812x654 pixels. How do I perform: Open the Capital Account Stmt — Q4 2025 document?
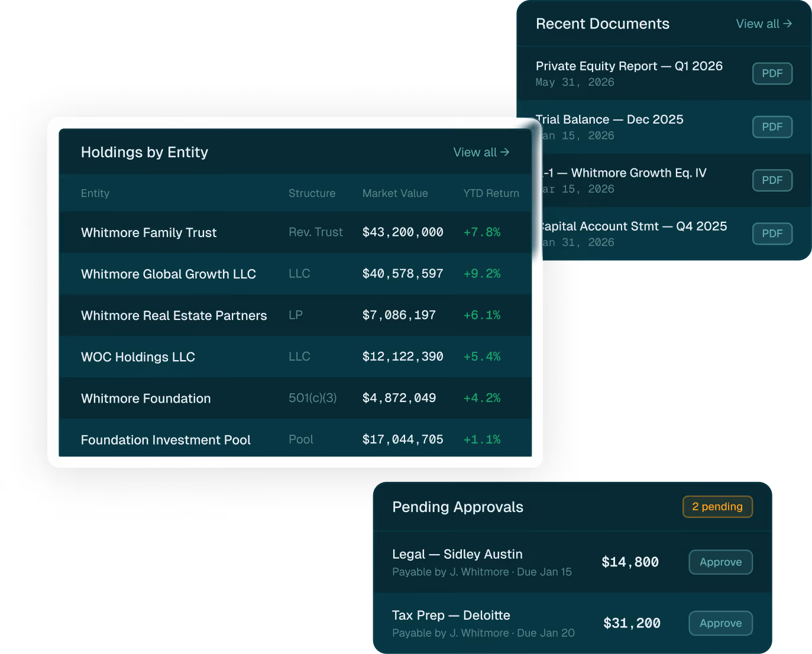[x=632, y=226]
